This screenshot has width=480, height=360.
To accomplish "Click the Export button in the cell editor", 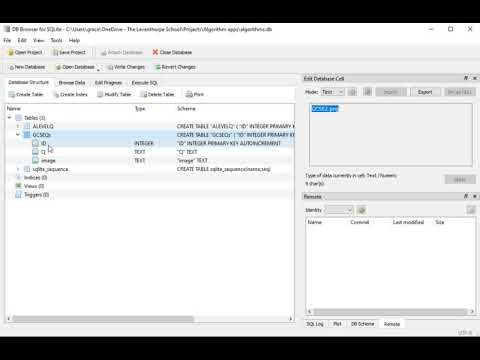I will click(x=425, y=92).
